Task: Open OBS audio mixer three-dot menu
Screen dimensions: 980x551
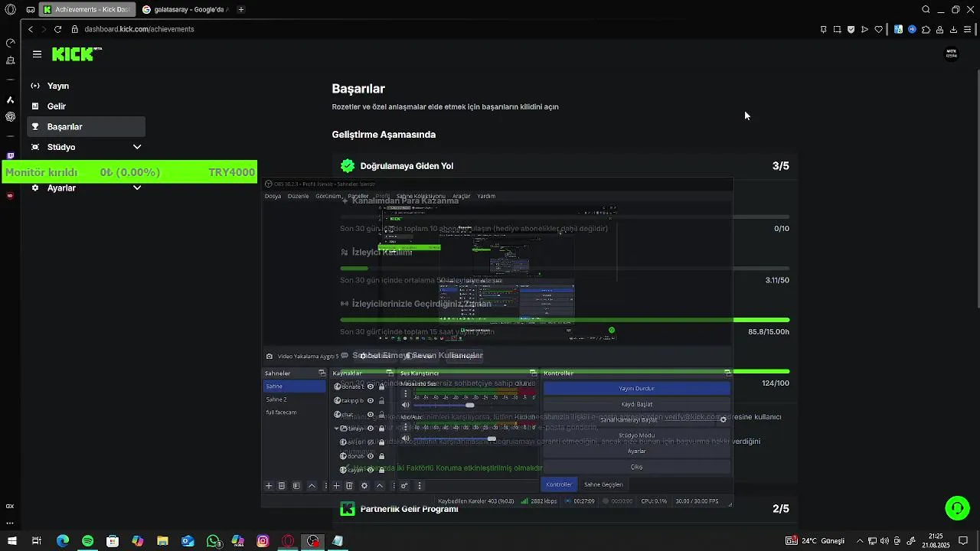Action: click(419, 486)
